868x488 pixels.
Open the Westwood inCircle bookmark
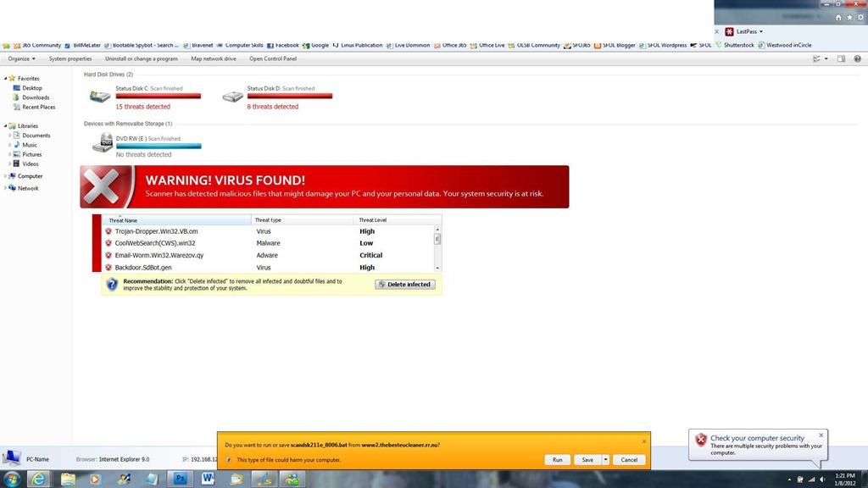[x=785, y=46]
